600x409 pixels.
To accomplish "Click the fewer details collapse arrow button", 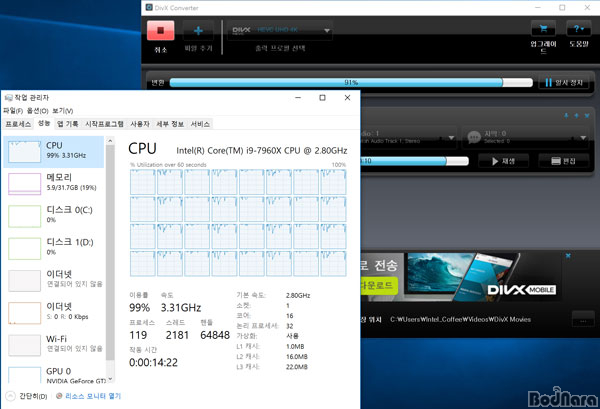I will point(10,396).
